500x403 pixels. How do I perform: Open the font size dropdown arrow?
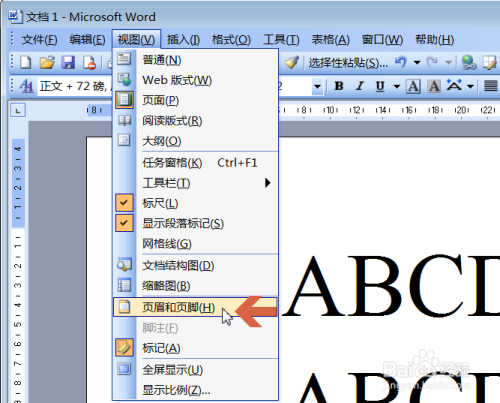point(317,87)
